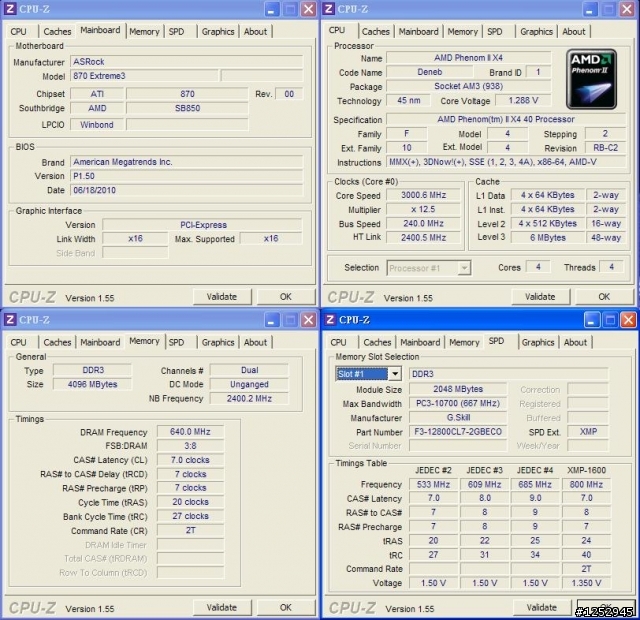The image size is (640, 620).
Task: Minimize the Mainboard window
Action: (272, 9)
